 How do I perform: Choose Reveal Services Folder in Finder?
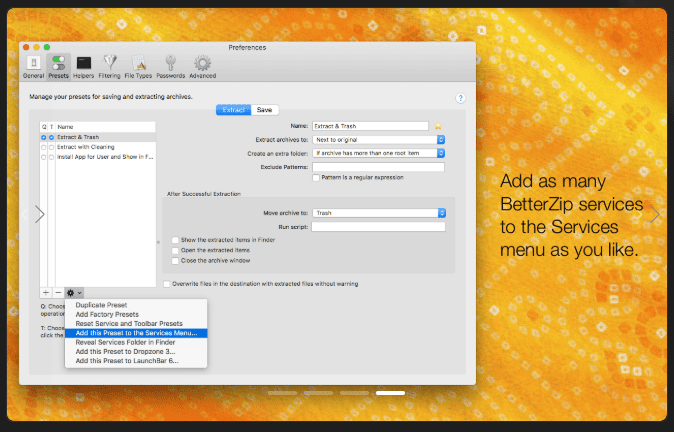[x=136, y=343]
